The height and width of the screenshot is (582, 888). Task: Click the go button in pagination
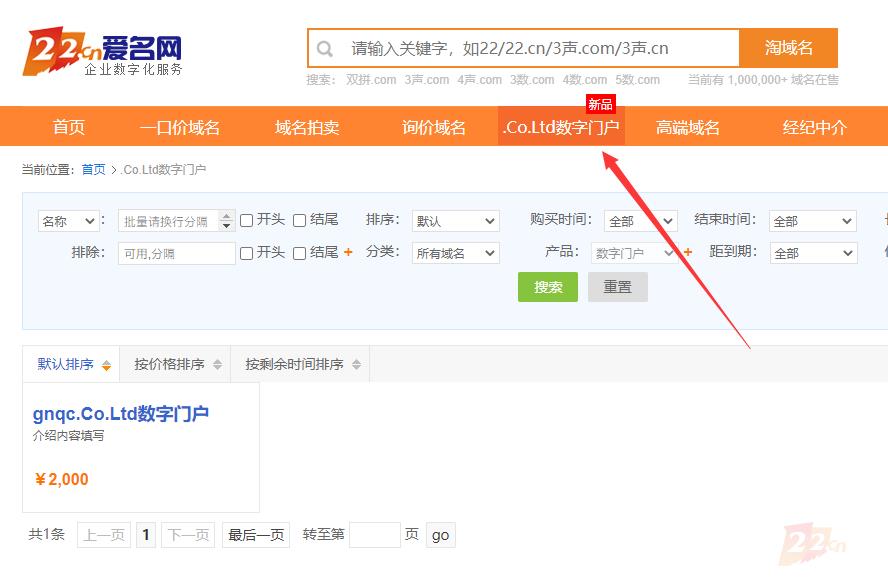click(441, 534)
